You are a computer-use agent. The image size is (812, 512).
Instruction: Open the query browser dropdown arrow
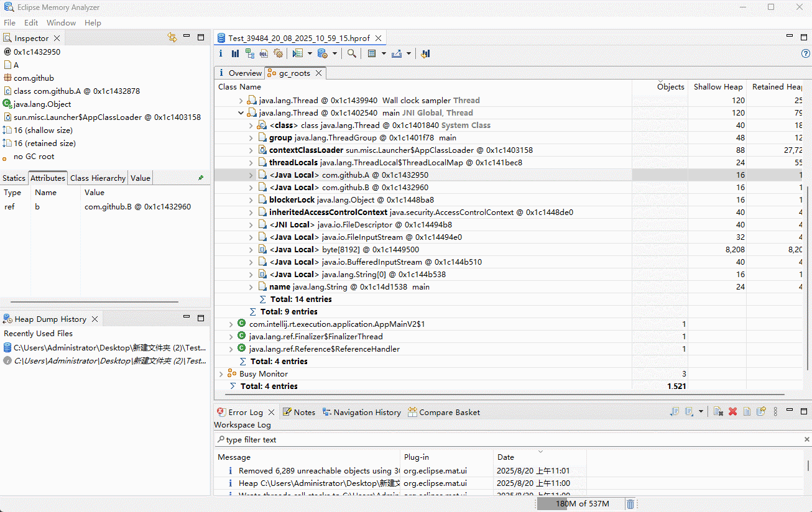(310, 53)
